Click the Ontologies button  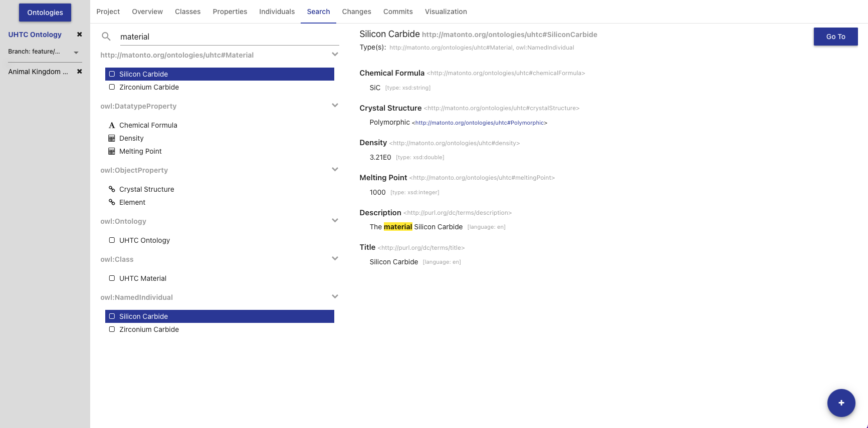pos(45,13)
